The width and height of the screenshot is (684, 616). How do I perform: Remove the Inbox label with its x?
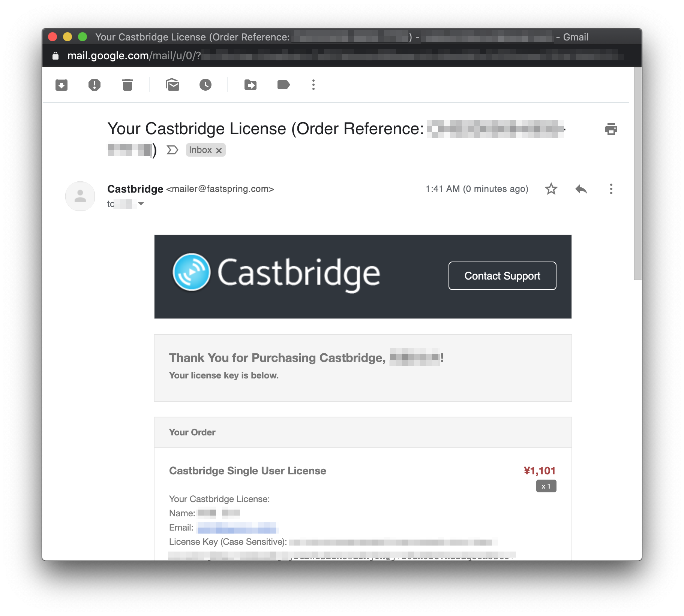(x=219, y=150)
